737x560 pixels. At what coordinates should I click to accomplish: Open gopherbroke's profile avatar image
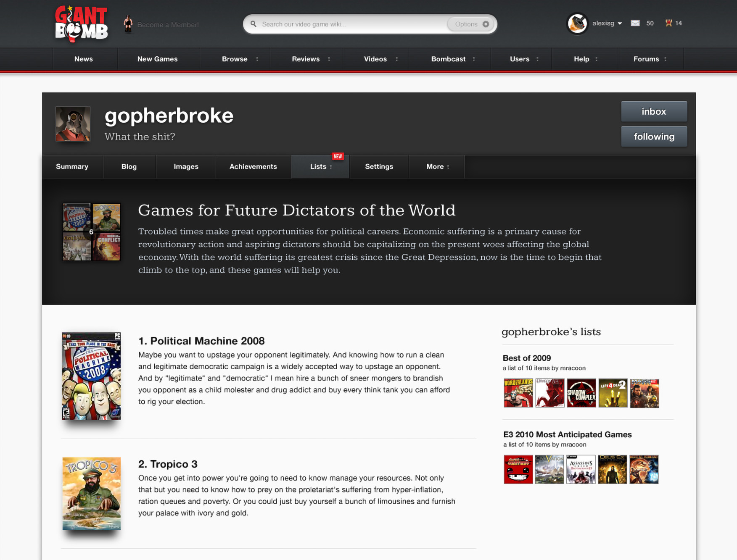coord(73,124)
